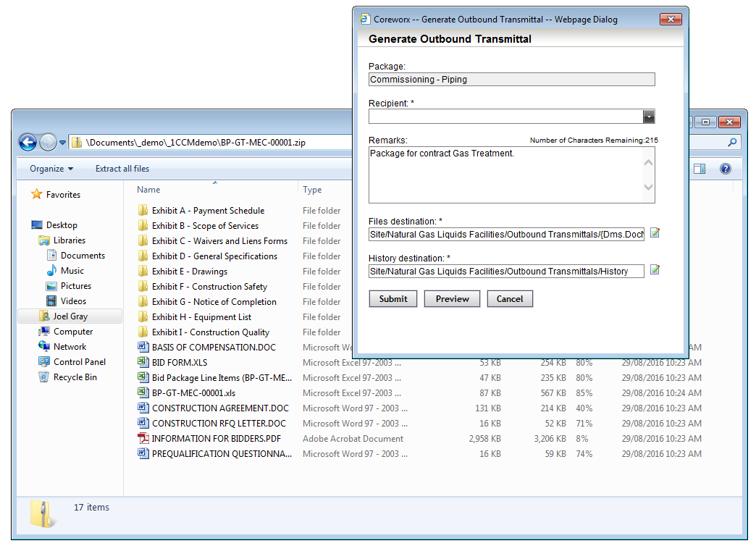Cancel the outbound transmittal dialog
Image resolution: width=756 pixels, height=546 pixels.
coord(510,298)
